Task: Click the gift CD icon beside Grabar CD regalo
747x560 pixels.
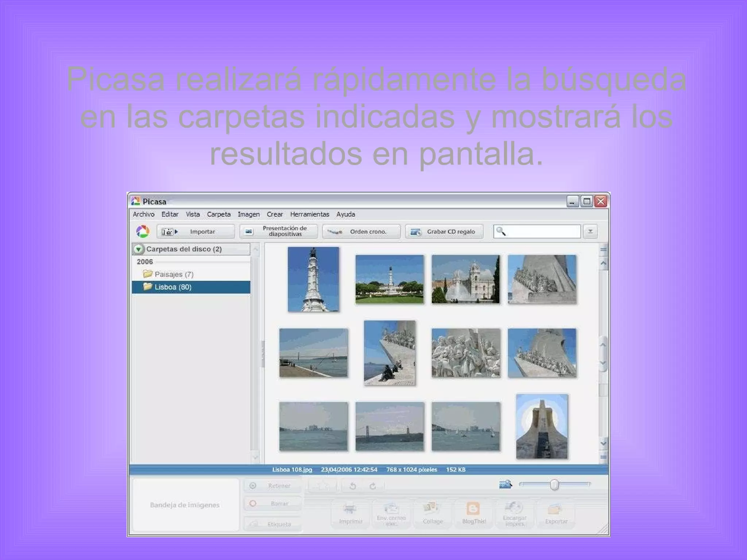Action: [x=415, y=232]
